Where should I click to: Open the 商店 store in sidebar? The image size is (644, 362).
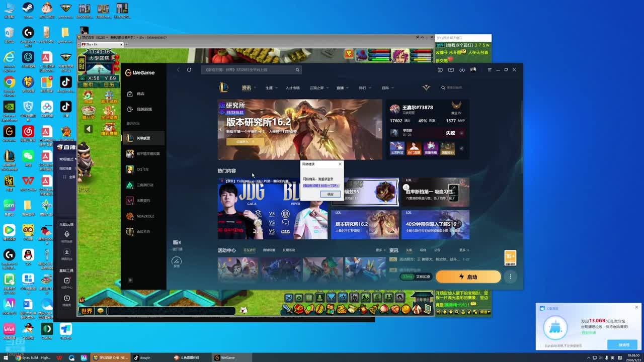140,94
